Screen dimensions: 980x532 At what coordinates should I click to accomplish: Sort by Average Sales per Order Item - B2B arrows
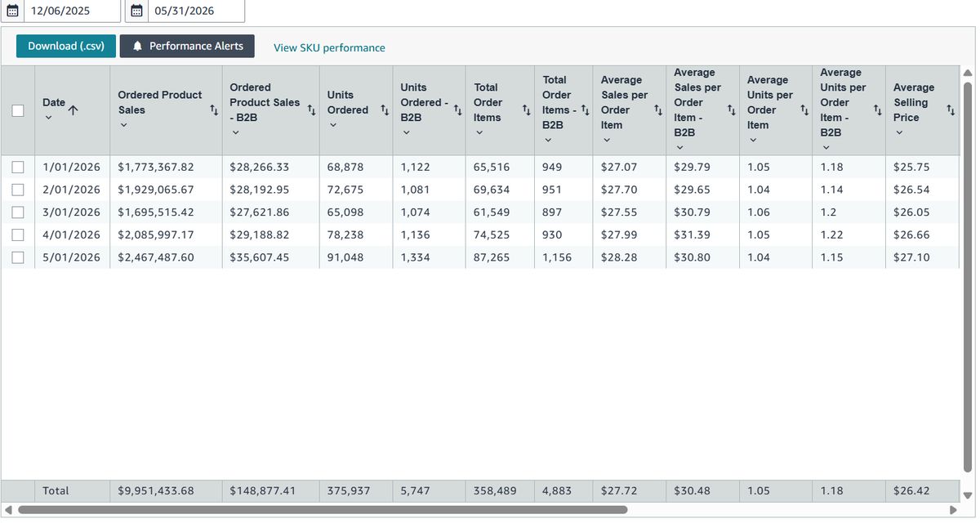coord(731,110)
